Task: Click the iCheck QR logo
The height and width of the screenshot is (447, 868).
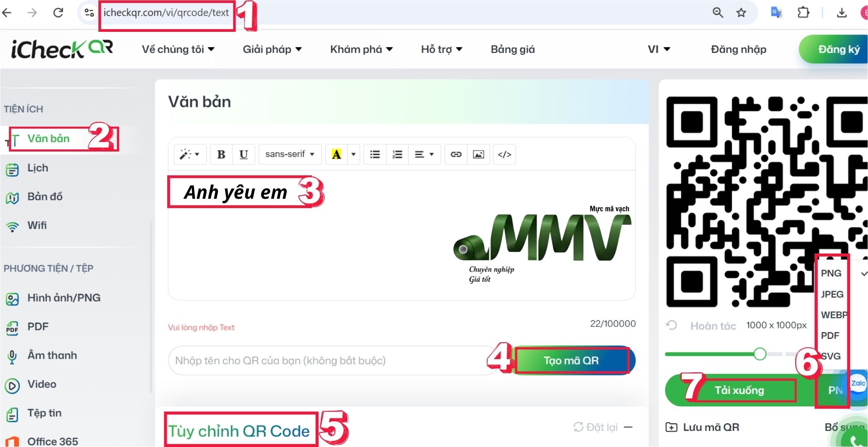Action: click(62, 49)
